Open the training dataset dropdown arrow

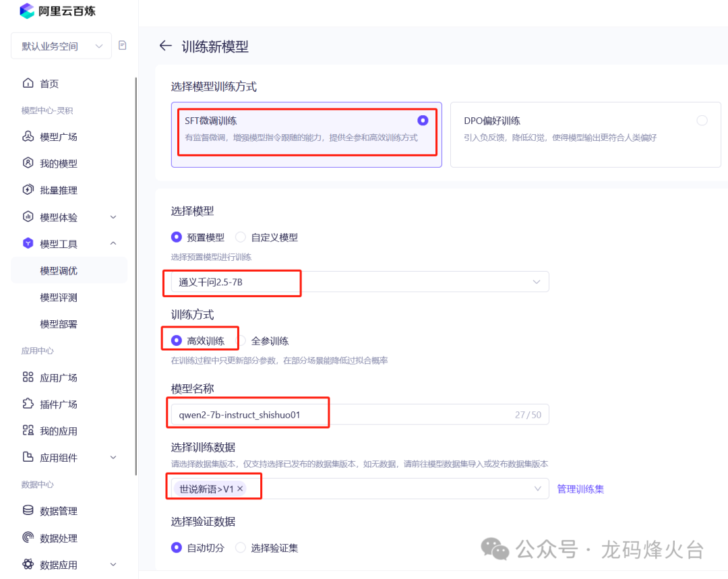[537, 489]
